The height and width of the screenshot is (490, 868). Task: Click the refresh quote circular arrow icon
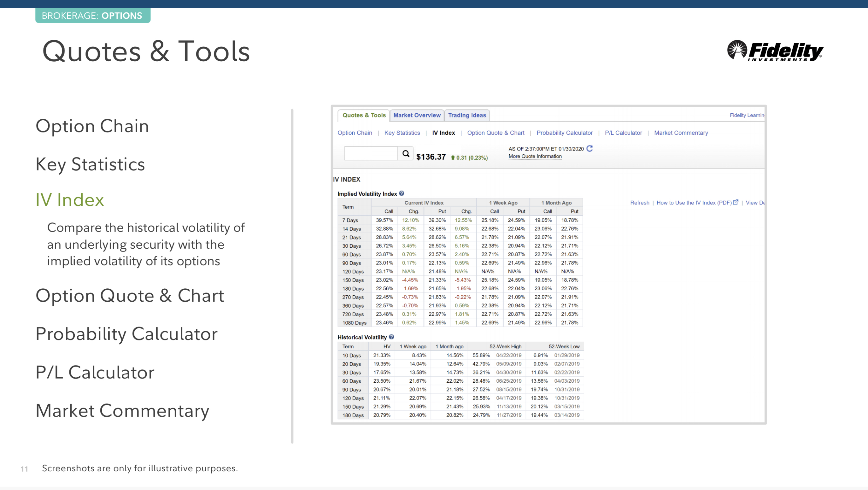pos(589,149)
